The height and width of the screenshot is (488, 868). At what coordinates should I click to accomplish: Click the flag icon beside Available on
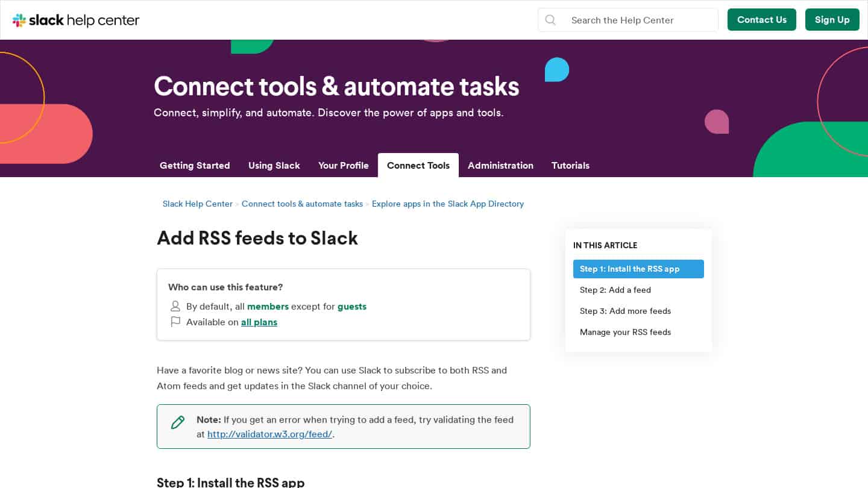pos(175,322)
